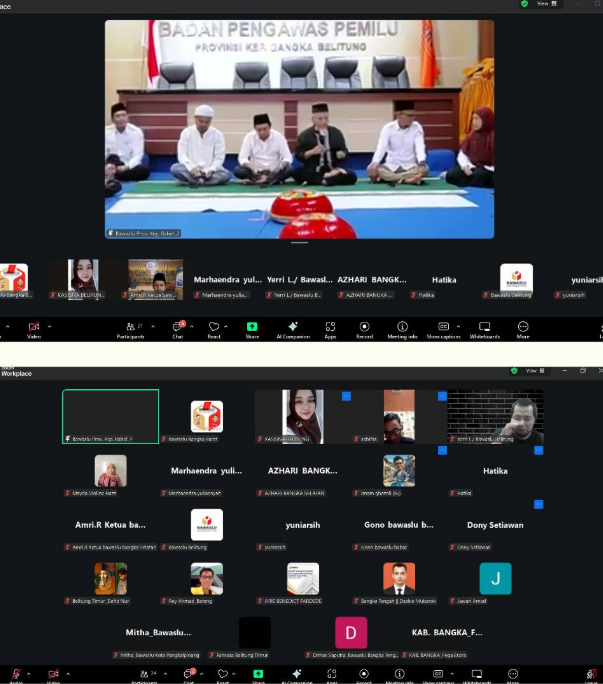Open Apps in the upper meeting toolbar
Image resolution: width=603 pixels, height=684 pixels.
(x=330, y=329)
